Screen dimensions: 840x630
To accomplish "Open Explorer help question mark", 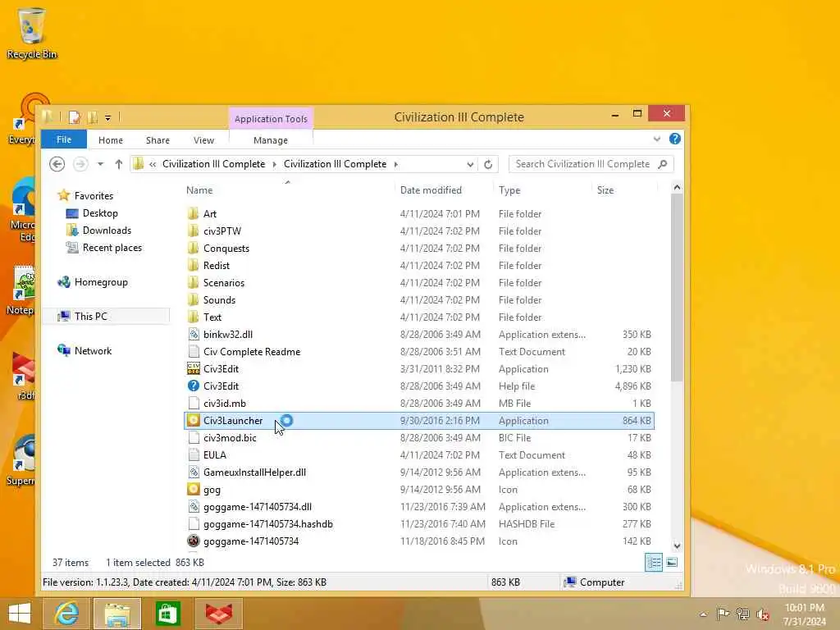I will [675, 139].
